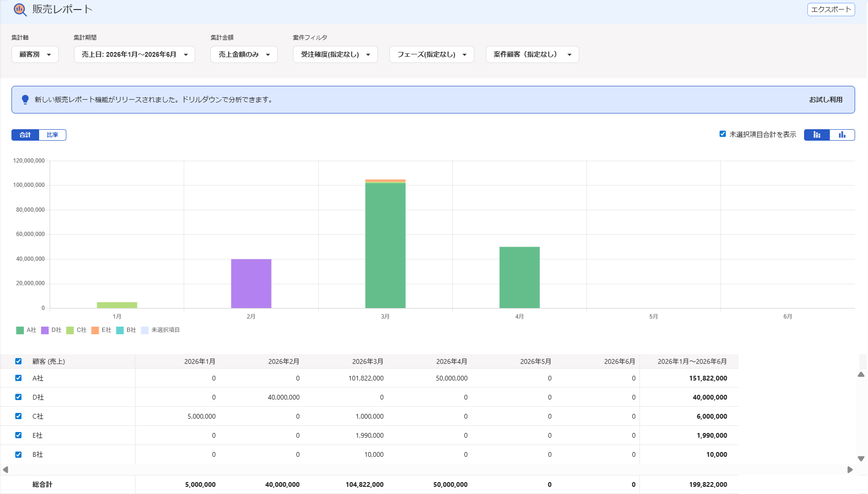The image size is (868, 494).
Task: Click the table scroll down arrow
Action: pyautogui.click(x=861, y=459)
